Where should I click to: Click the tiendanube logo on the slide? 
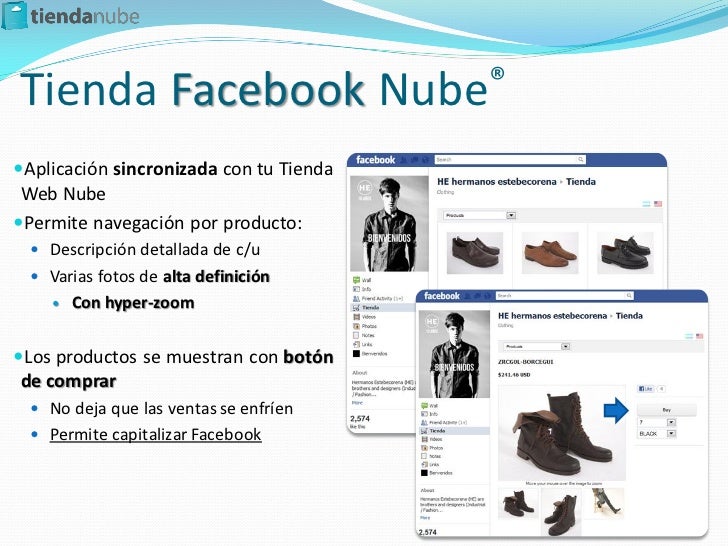71,16
